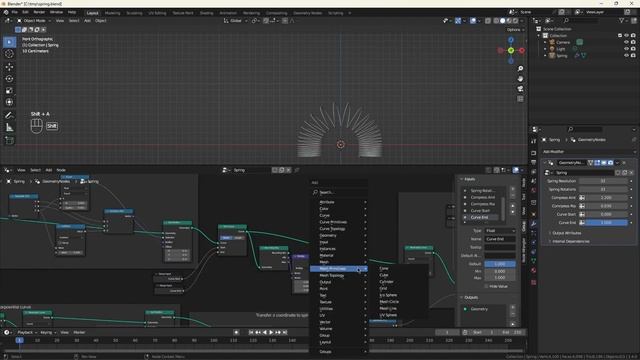Adjust the Spring Resolution value in the modifier
The height and width of the screenshot is (360, 640).
click(x=603, y=181)
